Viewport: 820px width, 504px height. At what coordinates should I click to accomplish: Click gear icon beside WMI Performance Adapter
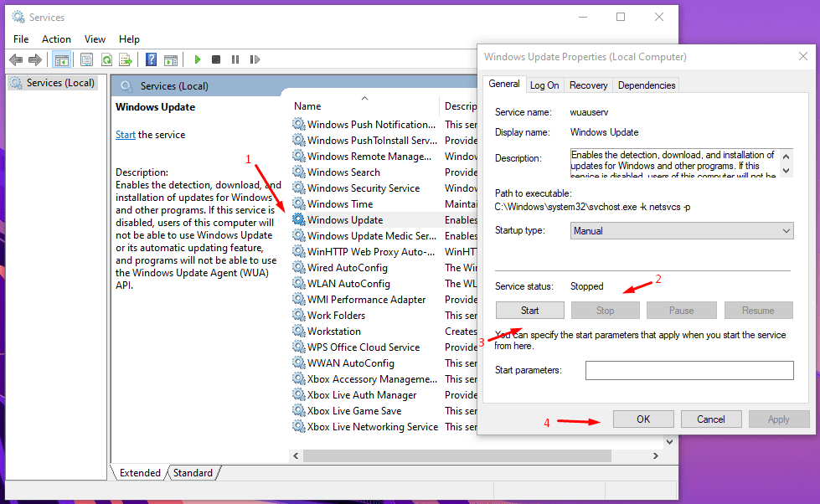(299, 299)
